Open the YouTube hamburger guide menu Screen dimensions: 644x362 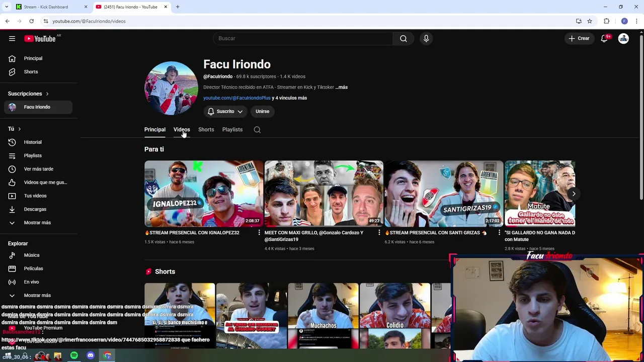coord(12,39)
